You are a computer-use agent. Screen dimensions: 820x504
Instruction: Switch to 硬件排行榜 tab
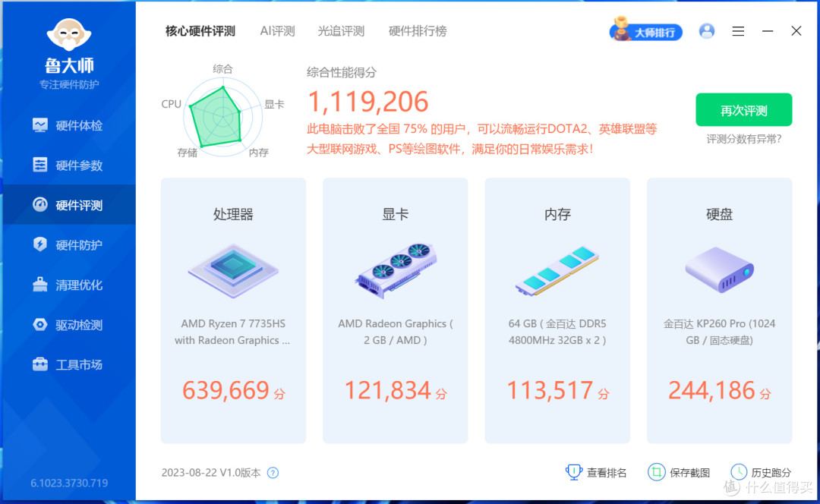click(418, 31)
